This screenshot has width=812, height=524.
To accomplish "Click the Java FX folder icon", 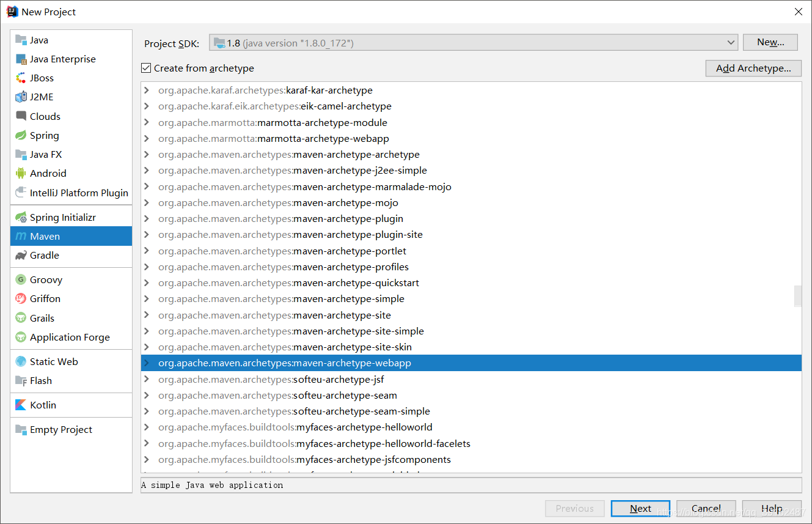I will coord(21,154).
